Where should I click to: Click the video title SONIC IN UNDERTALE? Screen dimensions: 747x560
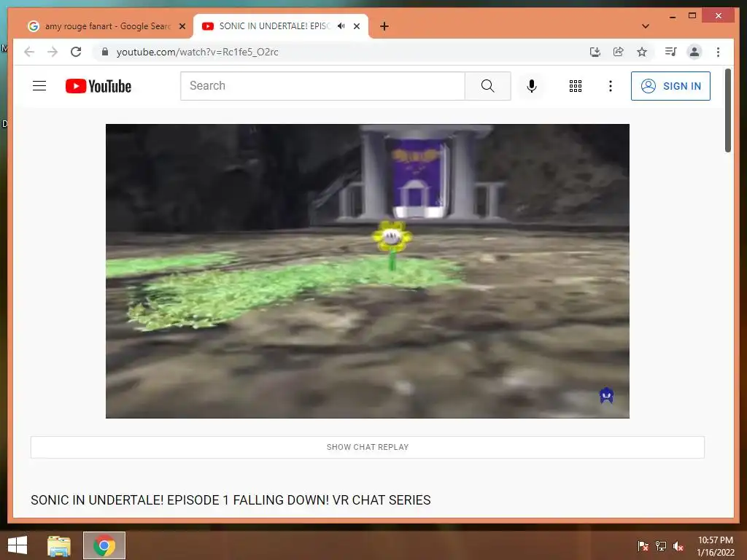tap(231, 500)
